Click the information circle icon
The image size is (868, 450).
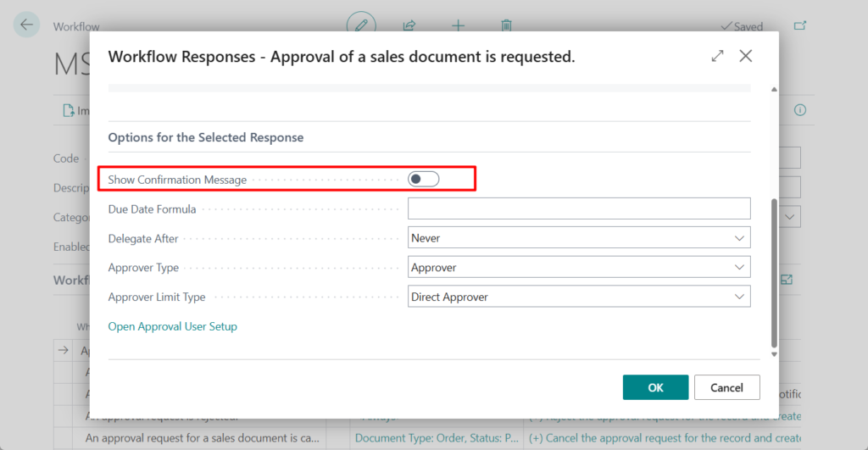[799, 110]
